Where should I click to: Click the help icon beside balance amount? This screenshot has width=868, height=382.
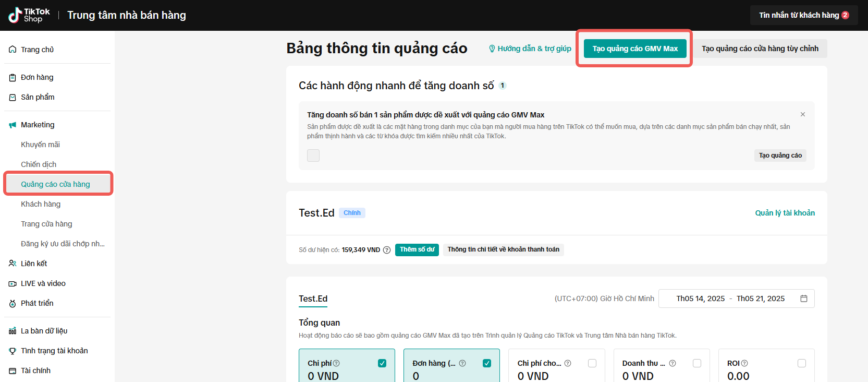tap(387, 250)
